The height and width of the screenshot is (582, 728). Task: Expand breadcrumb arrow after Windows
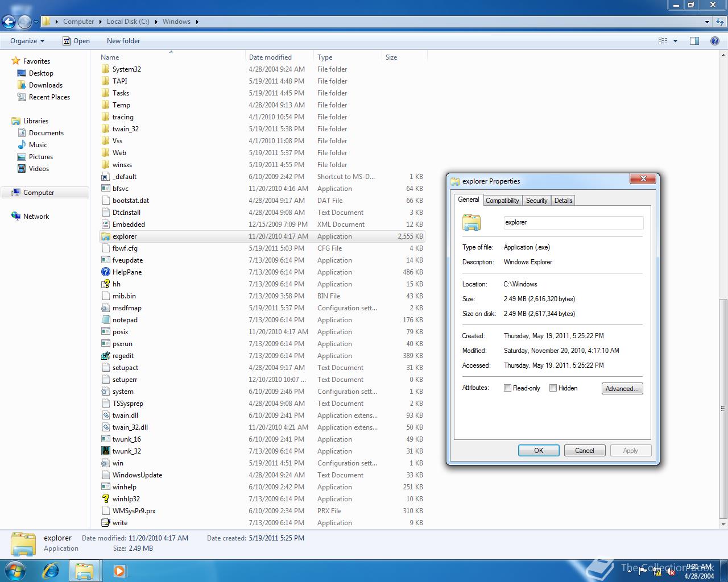tap(197, 22)
